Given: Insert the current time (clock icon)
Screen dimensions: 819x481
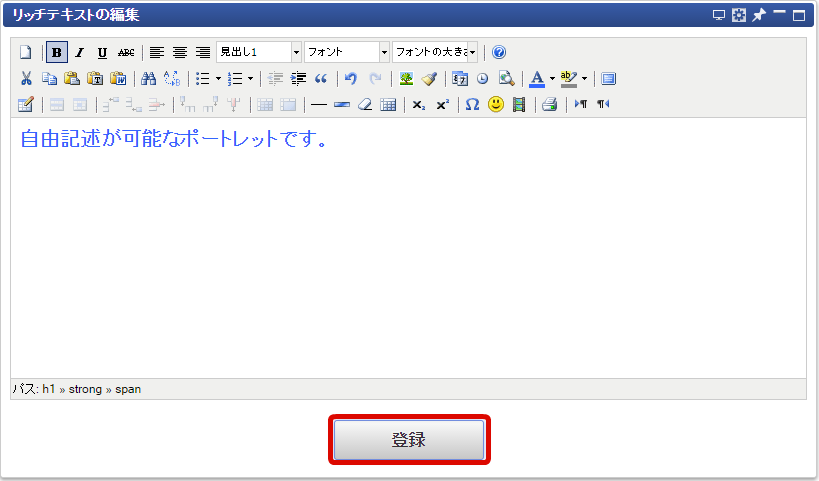Looking at the screenshot, I should pos(483,78).
